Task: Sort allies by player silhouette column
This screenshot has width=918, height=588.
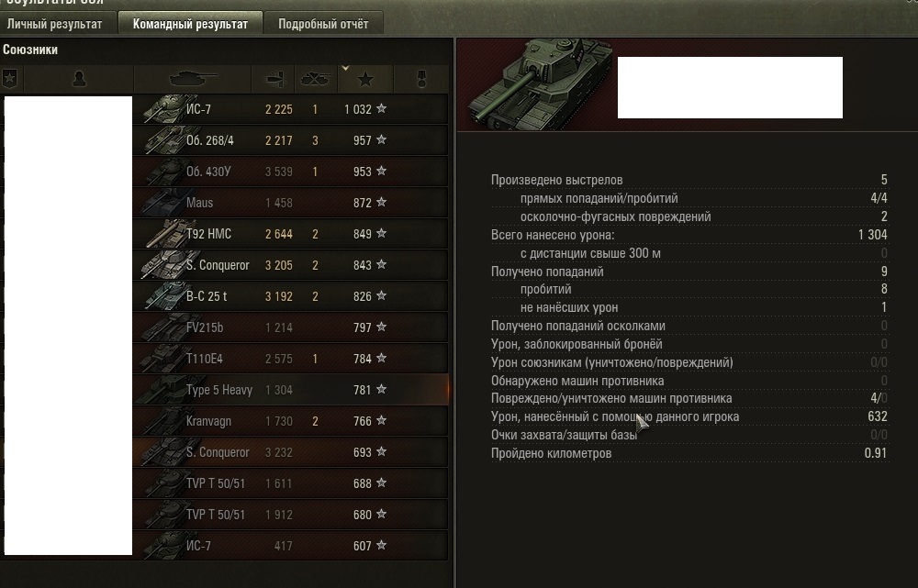Action: coord(79,78)
